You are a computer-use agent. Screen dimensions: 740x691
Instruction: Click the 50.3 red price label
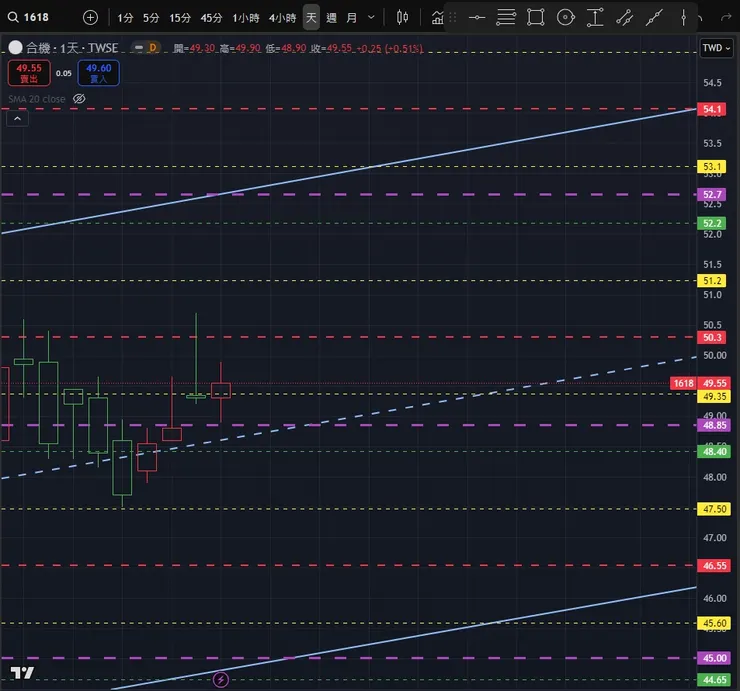[x=712, y=337]
